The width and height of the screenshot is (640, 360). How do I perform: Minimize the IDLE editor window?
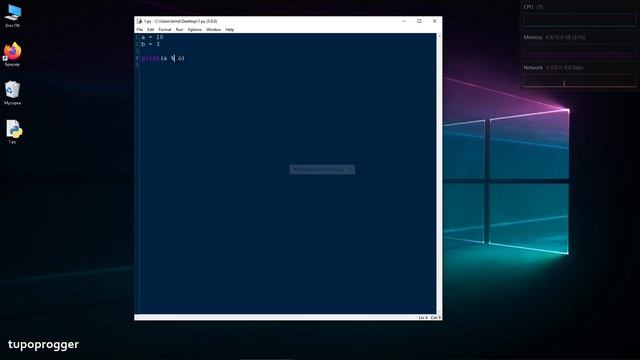pos(404,21)
